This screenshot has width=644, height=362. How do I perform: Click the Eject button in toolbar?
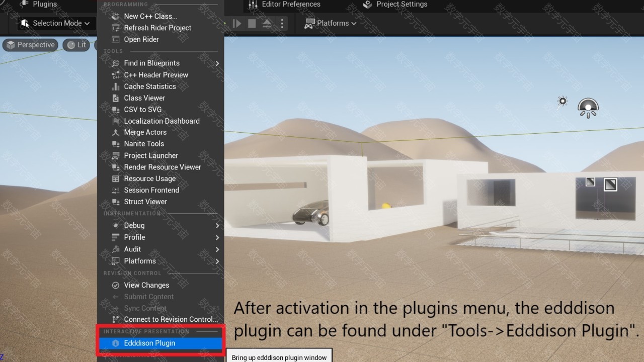click(267, 23)
